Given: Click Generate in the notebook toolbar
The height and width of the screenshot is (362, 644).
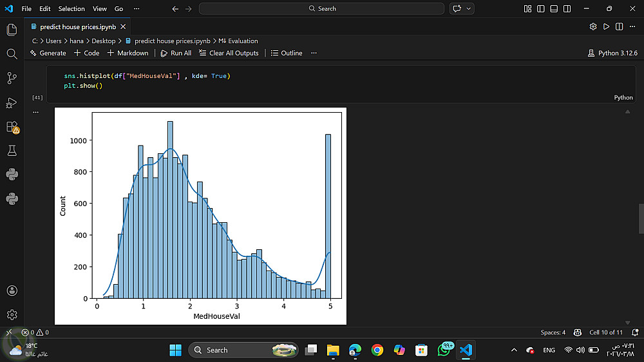Looking at the screenshot, I should click(48, 53).
